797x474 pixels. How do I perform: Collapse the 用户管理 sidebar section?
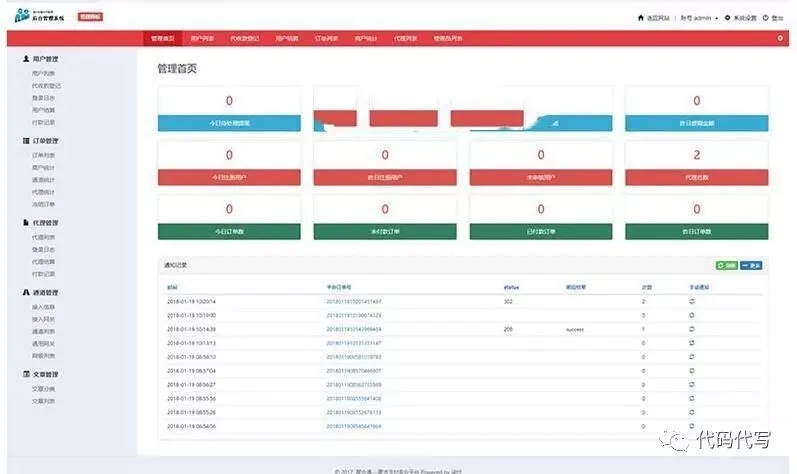[45, 59]
